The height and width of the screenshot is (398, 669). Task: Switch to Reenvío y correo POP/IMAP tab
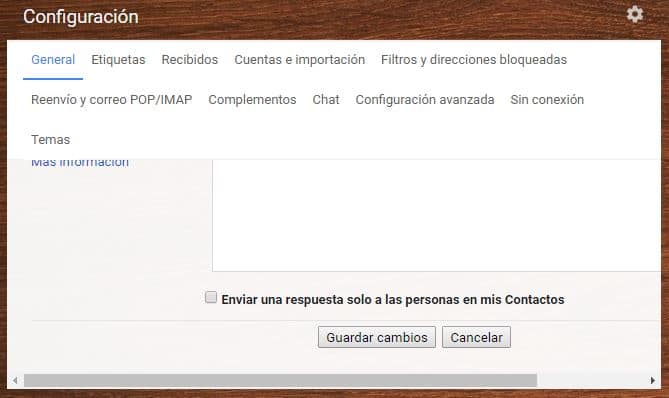tap(111, 100)
